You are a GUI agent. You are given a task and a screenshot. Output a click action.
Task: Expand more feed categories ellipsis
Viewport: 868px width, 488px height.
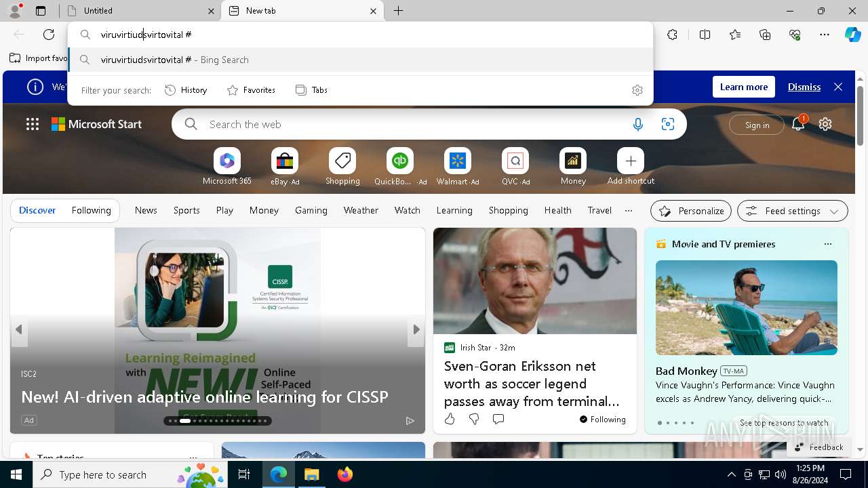coord(629,210)
